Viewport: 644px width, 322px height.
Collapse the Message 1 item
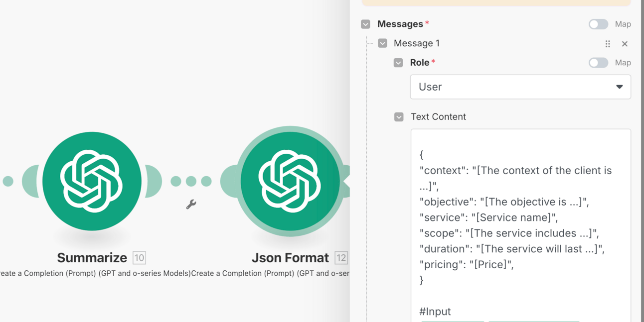[382, 43]
